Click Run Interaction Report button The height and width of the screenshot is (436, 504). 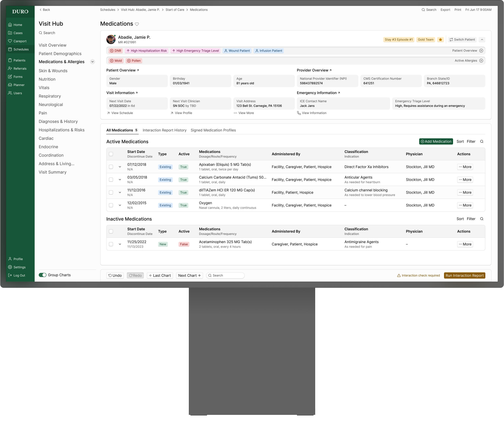point(464,275)
